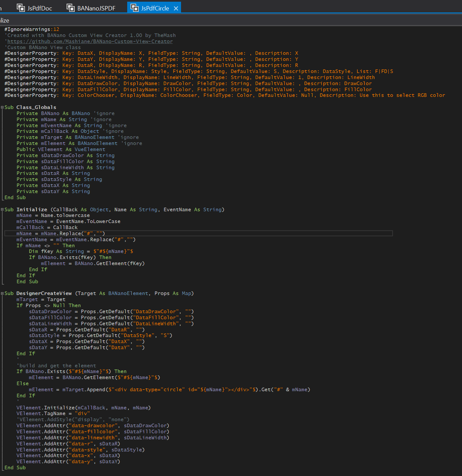Switch to the JsPdfDoc tab
The image size is (462, 476).
[39, 8]
